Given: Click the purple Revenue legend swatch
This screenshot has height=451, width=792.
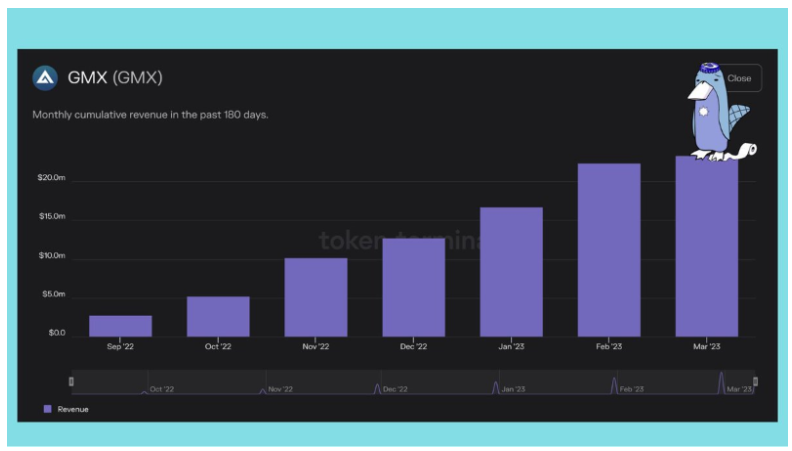Looking at the screenshot, I should click(x=47, y=409).
